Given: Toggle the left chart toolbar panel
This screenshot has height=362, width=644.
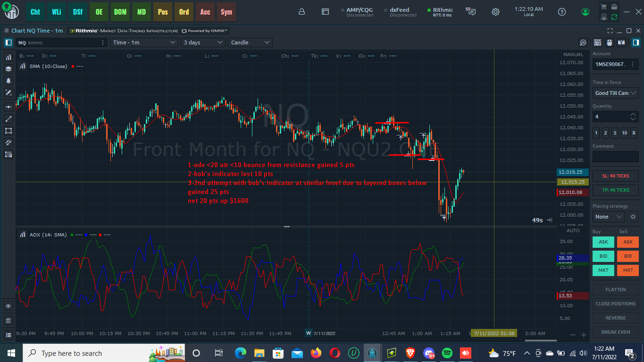Looking at the screenshot, I should [8, 42].
